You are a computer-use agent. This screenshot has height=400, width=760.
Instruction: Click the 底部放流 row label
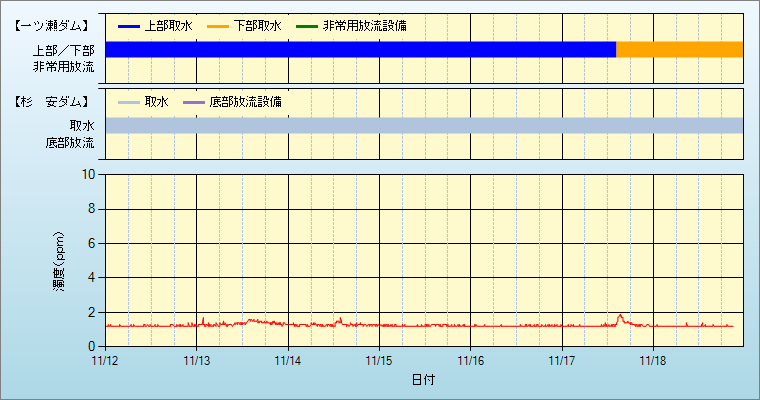pos(70,143)
